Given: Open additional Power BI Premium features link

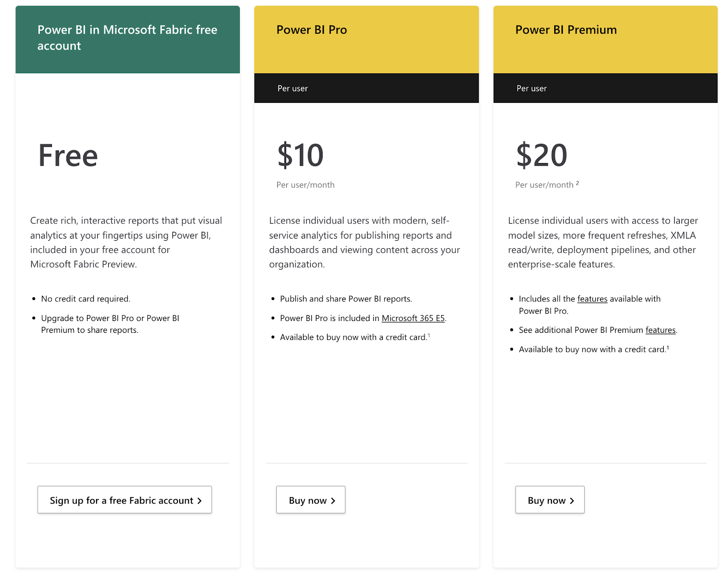Looking at the screenshot, I should [660, 330].
